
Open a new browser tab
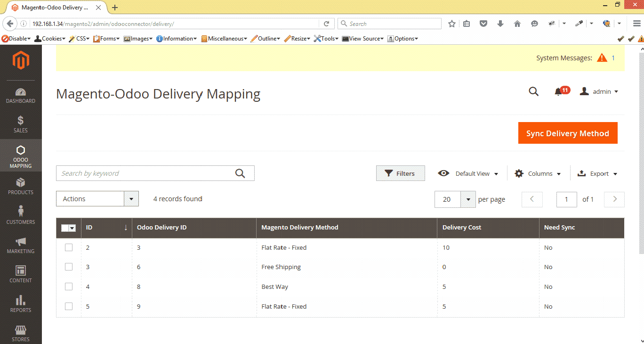(115, 8)
